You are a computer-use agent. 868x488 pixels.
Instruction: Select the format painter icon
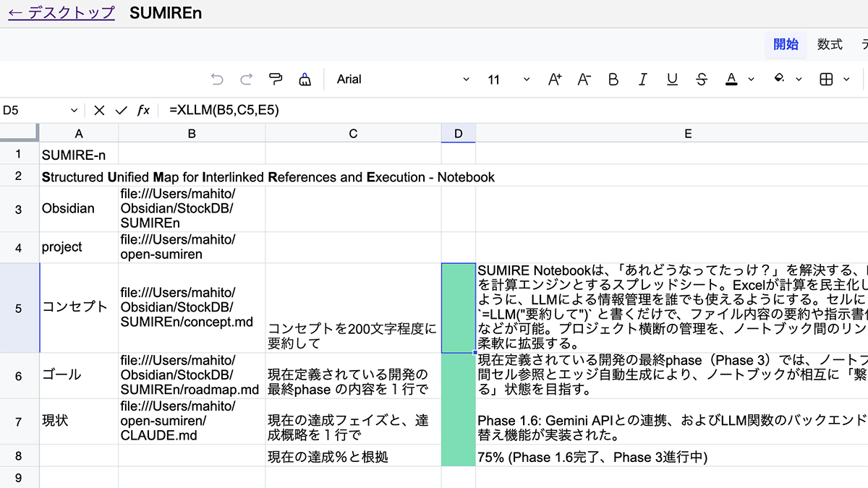[275, 80]
